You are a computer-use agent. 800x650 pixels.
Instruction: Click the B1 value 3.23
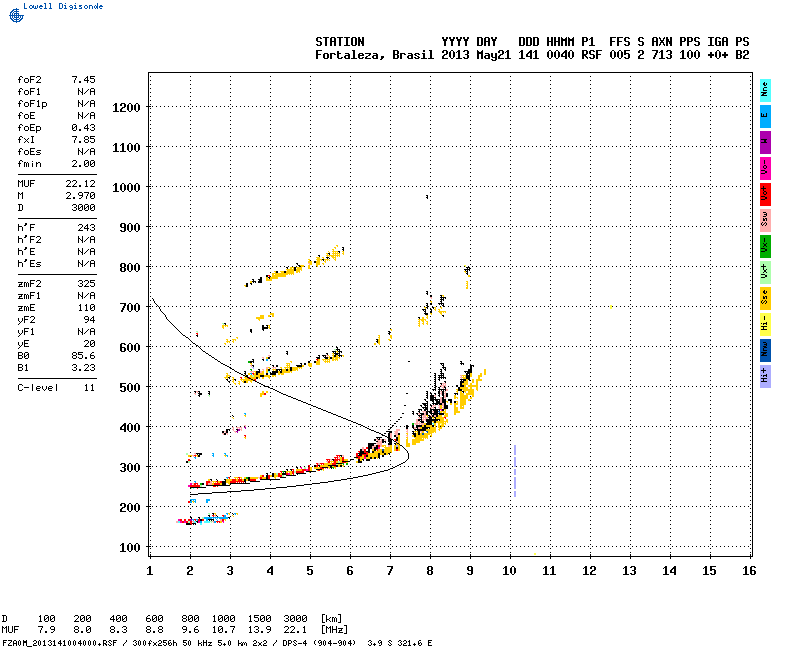pyautogui.click(x=83, y=368)
